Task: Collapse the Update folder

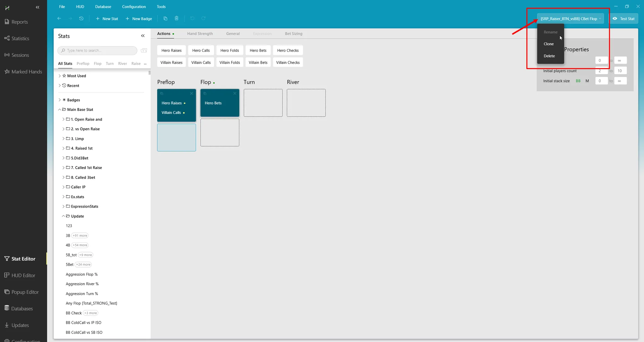Action: click(x=64, y=216)
